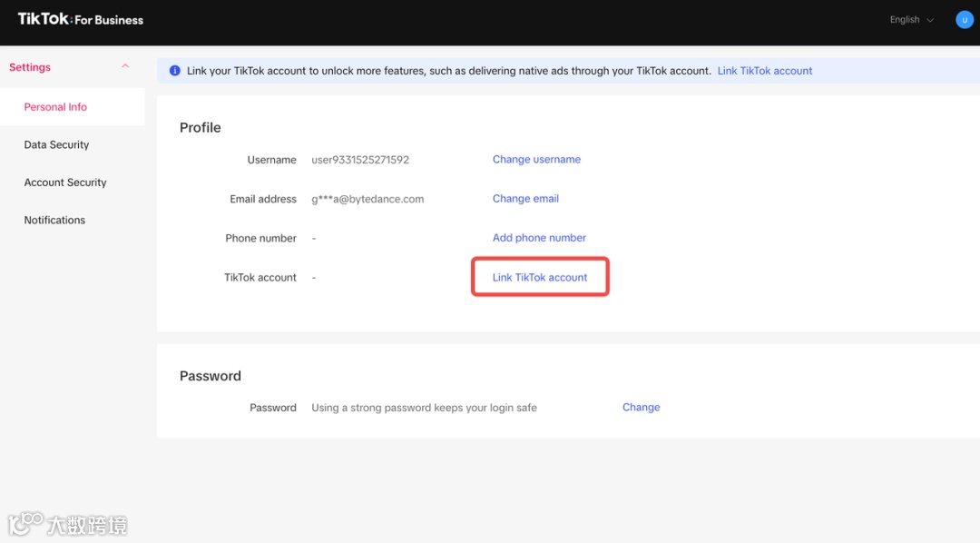
Task: Click the Change email link
Action: [x=525, y=199]
